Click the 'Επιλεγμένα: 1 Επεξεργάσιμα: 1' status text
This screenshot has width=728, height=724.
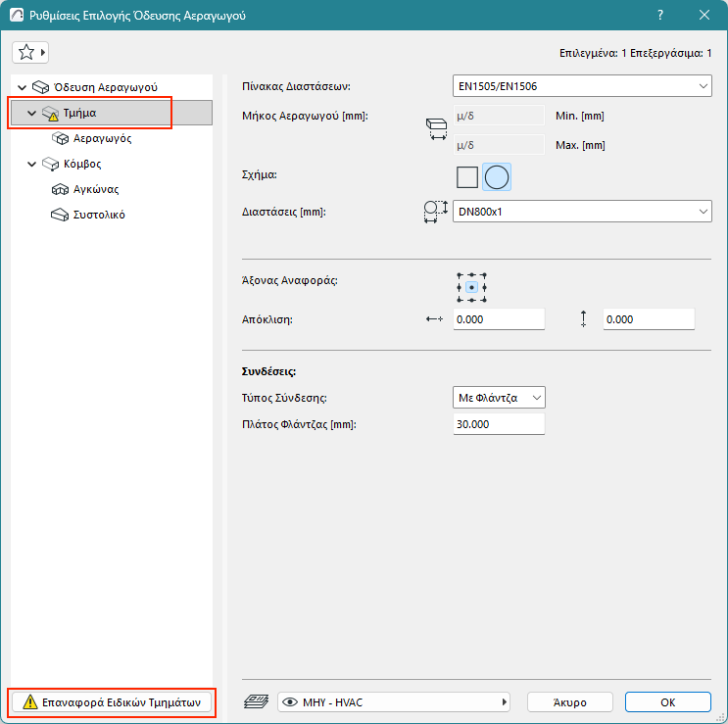click(x=635, y=53)
